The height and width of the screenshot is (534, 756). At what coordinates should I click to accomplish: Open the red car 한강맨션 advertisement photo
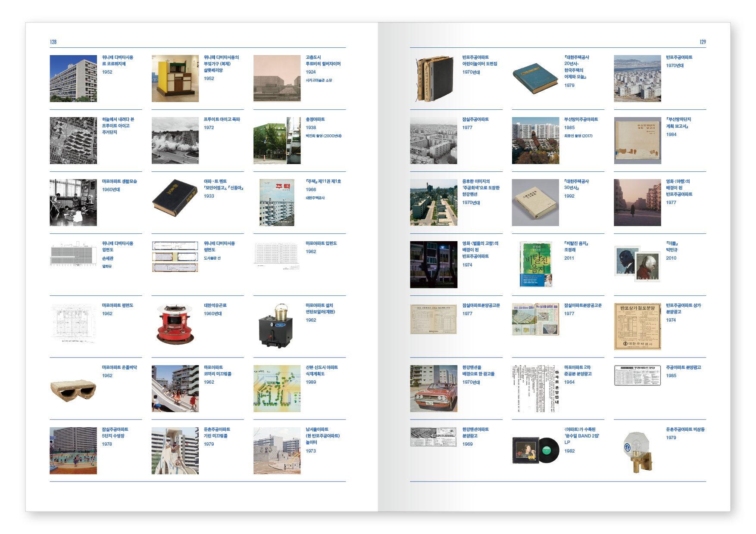click(x=434, y=388)
